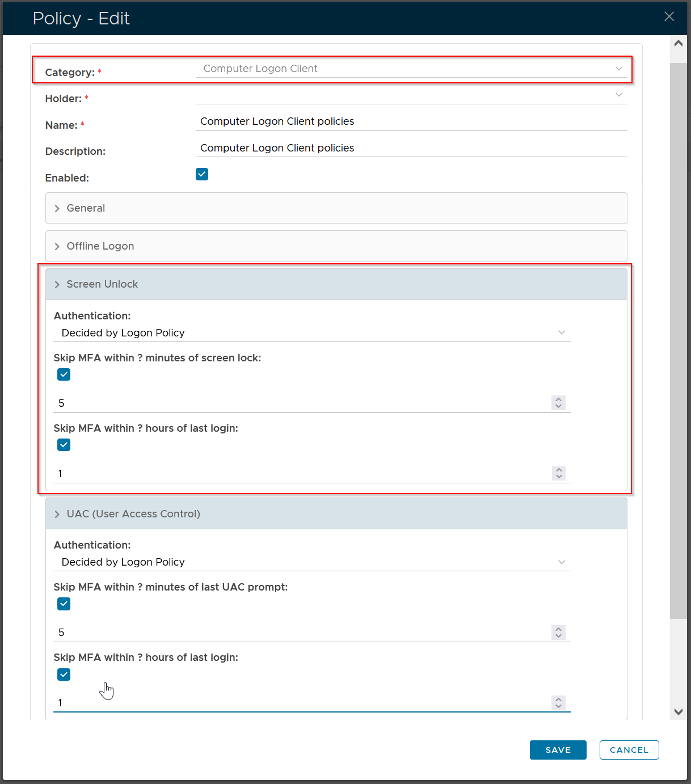Open Screen Unlock Authentication dropdown
This screenshot has height=784, width=691.
[311, 333]
